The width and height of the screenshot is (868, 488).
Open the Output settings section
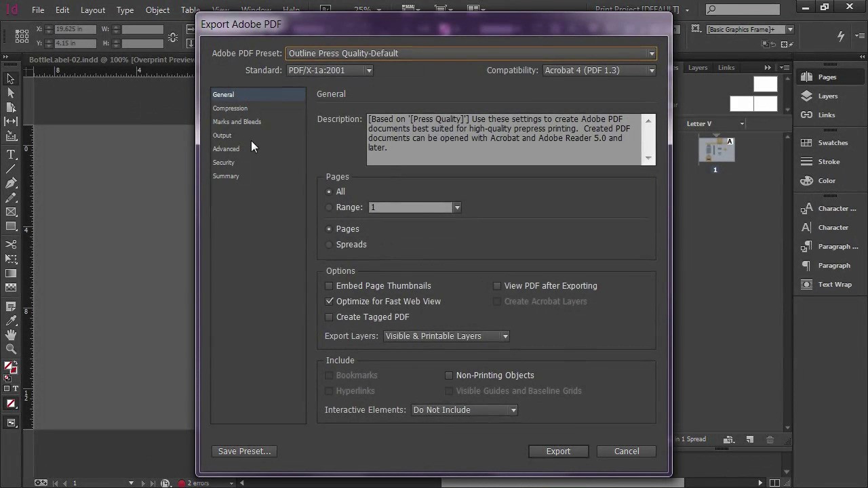click(x=222, y=136)
